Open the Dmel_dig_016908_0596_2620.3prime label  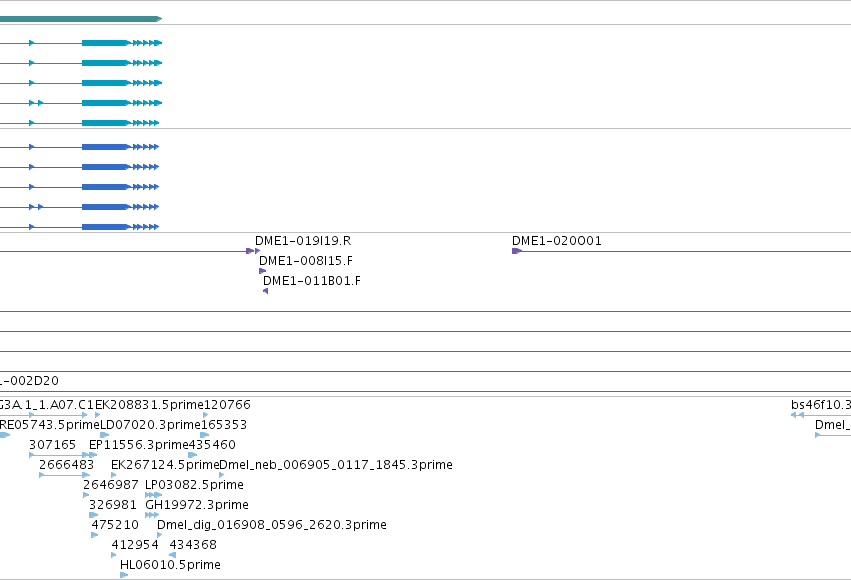point(272,525)
